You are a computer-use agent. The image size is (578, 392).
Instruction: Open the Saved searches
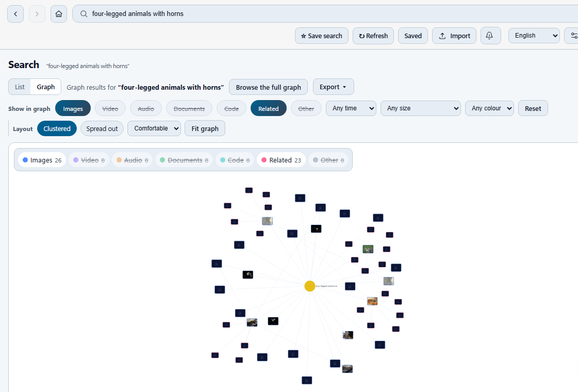tap(413, 36)
